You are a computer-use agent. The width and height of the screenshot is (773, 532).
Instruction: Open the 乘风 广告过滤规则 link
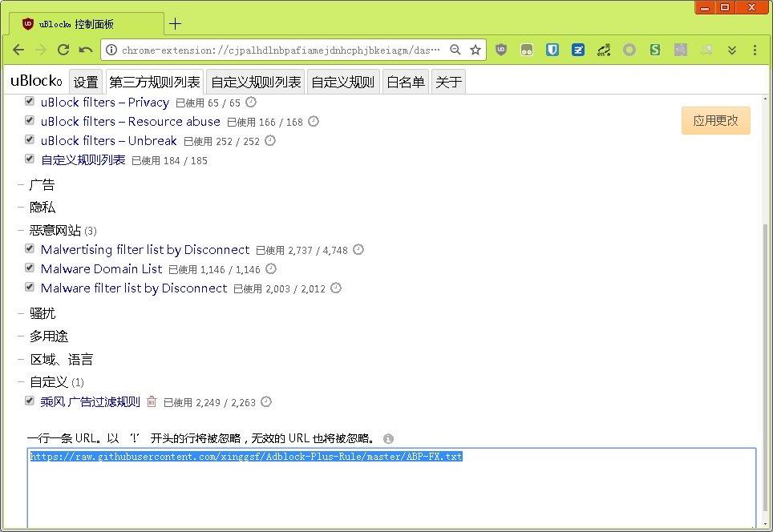pos(91,402)
